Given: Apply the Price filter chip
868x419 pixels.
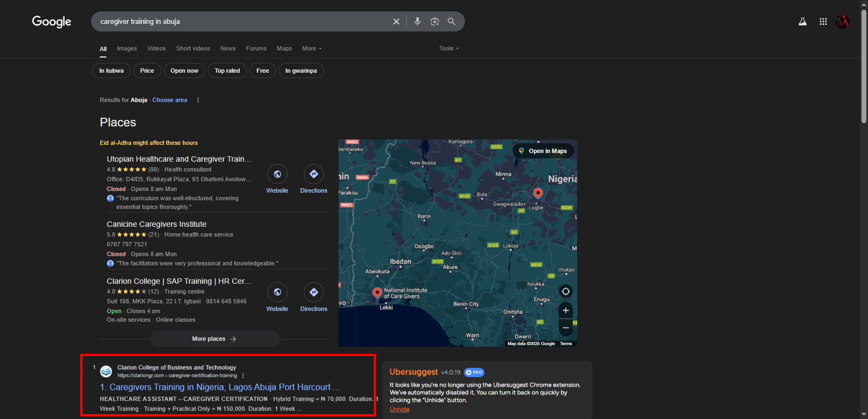Looking at the screenshot, I should coord(147,71).
